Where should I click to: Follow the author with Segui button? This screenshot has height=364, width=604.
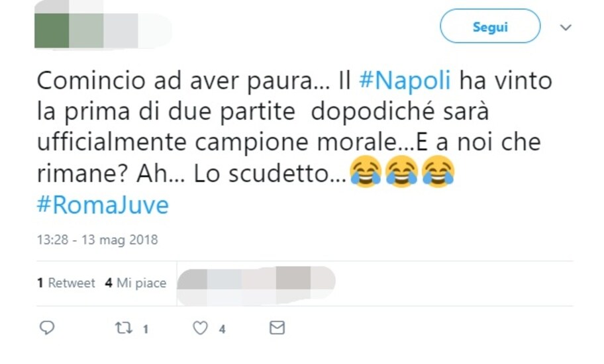pyautogui.click(x=490, y=26)
